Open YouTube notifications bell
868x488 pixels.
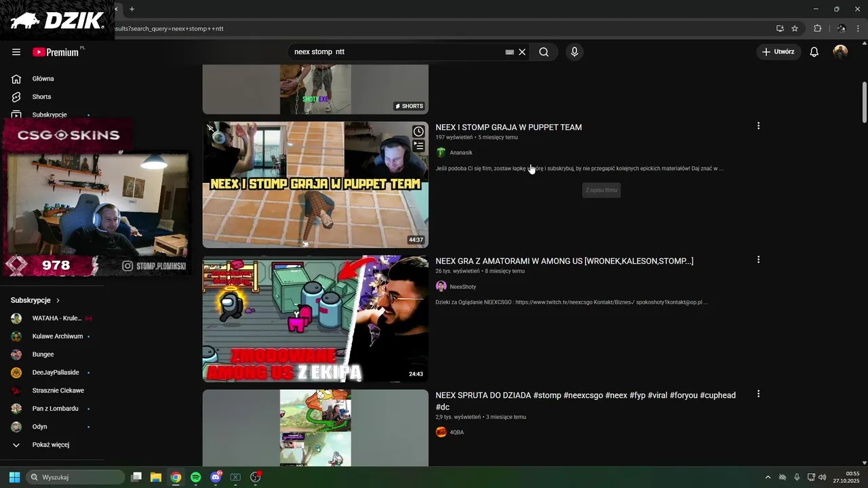coord(814,52)
